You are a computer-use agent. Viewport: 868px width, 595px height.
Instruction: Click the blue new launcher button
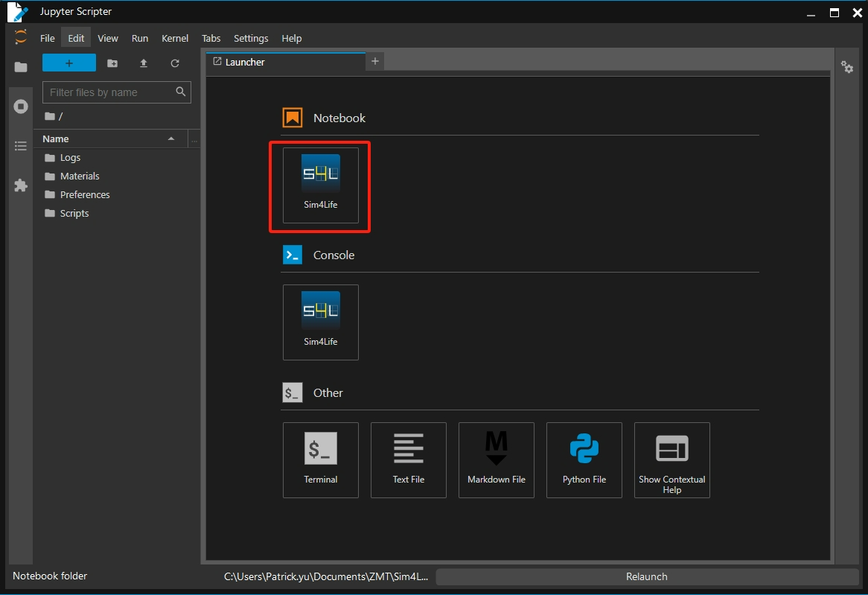point(69,63)
